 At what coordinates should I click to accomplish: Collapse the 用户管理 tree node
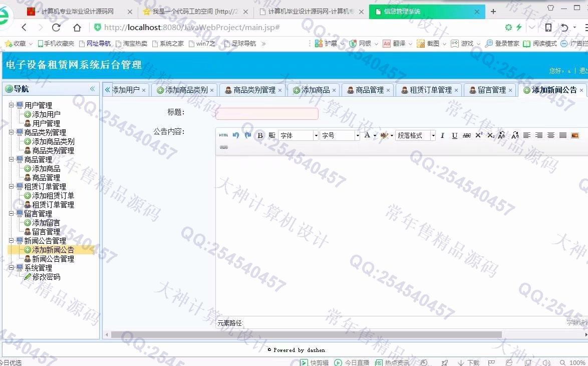11,105
